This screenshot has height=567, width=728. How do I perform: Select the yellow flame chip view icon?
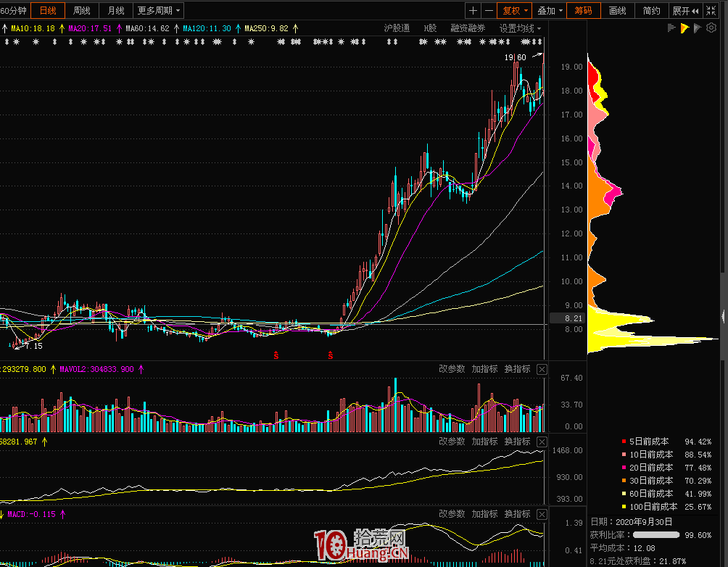[684, 28]
